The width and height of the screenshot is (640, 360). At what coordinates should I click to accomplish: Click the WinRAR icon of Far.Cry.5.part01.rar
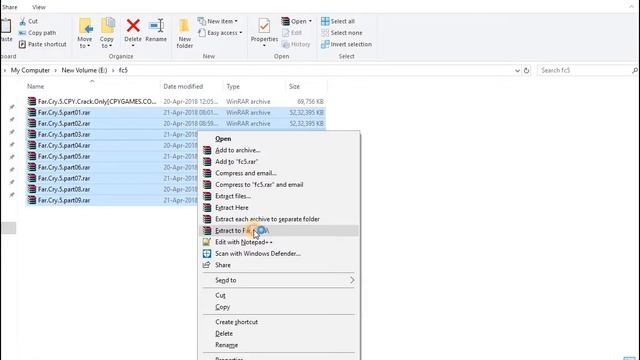tap(31, 112)
